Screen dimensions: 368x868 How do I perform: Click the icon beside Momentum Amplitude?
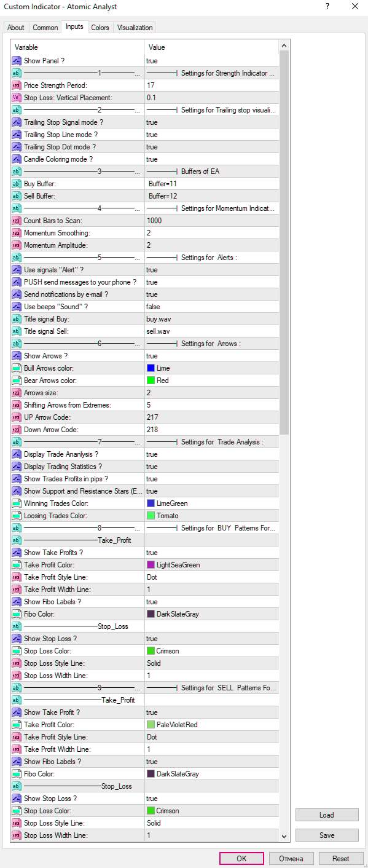17,245
